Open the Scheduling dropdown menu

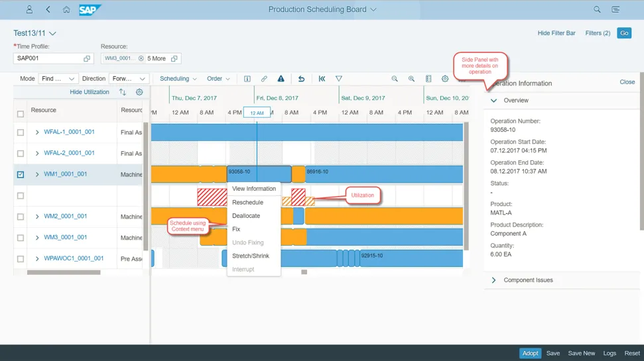click(178, 79)
